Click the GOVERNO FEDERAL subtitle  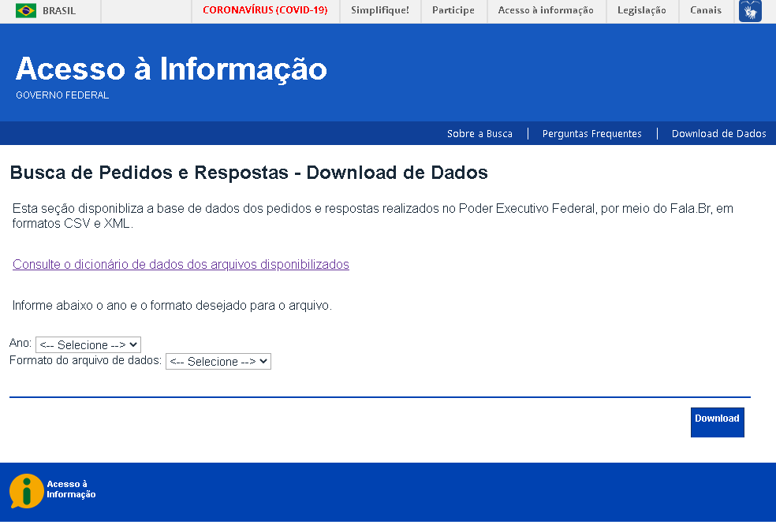tap(62, 95)
